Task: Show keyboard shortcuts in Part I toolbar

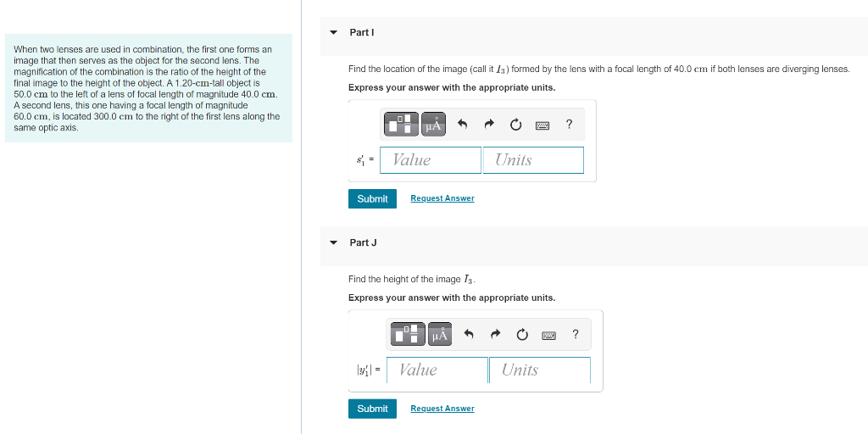Action: pos(542,125)
